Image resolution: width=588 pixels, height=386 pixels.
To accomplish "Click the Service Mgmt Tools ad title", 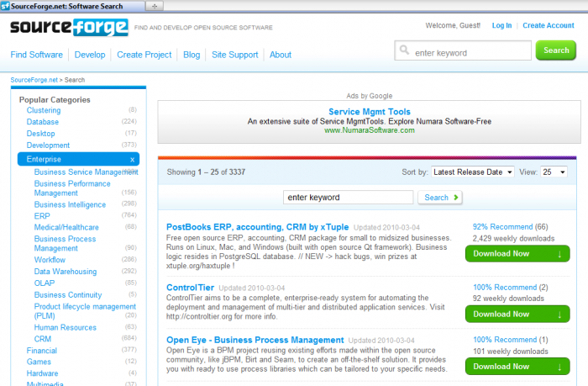I will pos(370,112).
